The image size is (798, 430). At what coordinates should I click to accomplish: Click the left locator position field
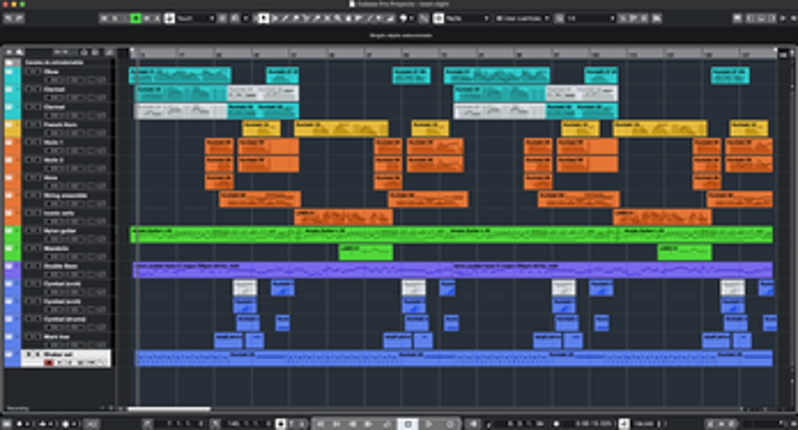pyautogui.click(x=179, y=423)
